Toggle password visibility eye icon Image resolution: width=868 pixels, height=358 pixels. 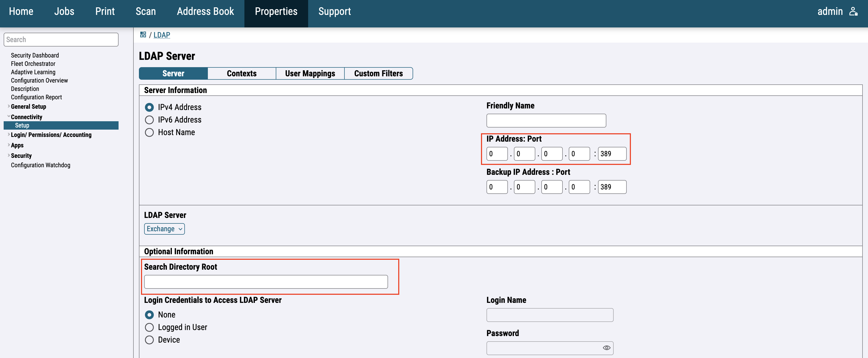[x=606, y=348]
